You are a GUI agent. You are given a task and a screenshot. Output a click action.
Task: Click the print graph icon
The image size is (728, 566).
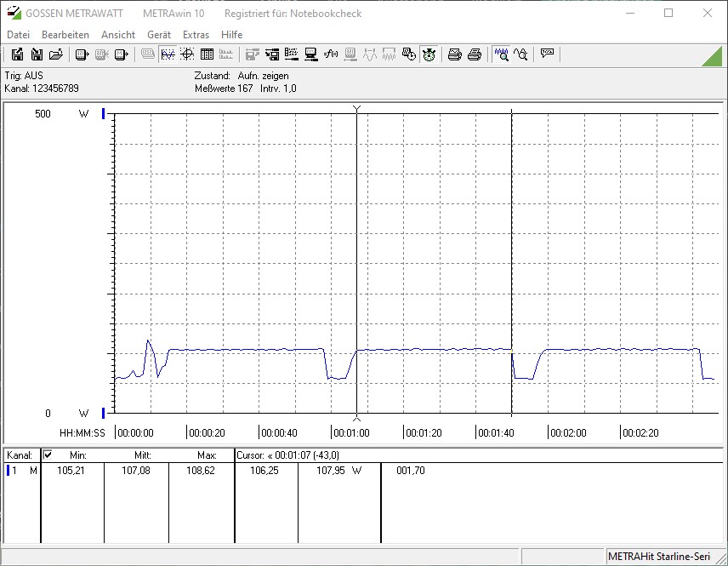[x=454, y=54]
